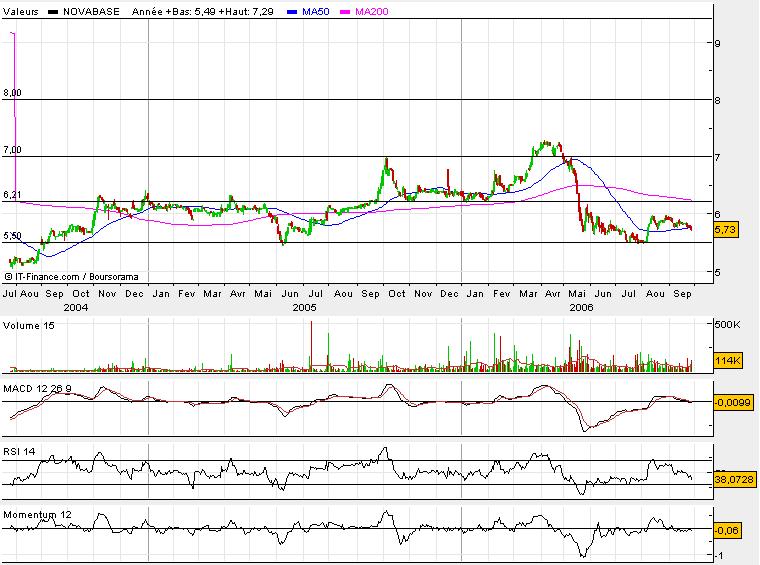
Task: Select the 'Valeurs' label in the header
Action: point(21,12)
